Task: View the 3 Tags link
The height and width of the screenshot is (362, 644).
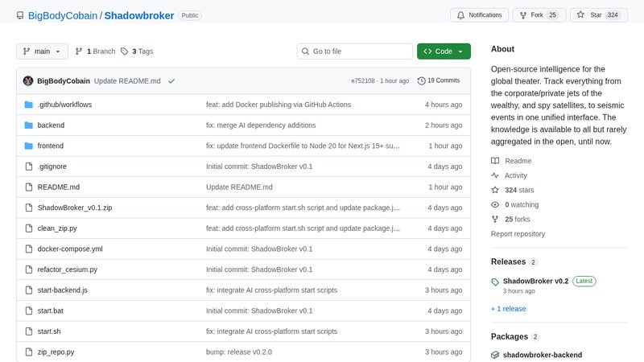Action: click(137, 51)
